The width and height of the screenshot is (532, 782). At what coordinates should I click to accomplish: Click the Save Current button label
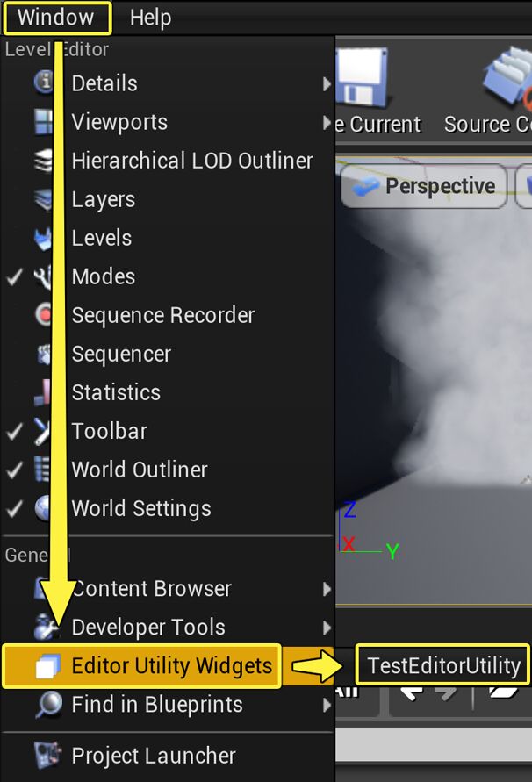click(x=378, y=124)
